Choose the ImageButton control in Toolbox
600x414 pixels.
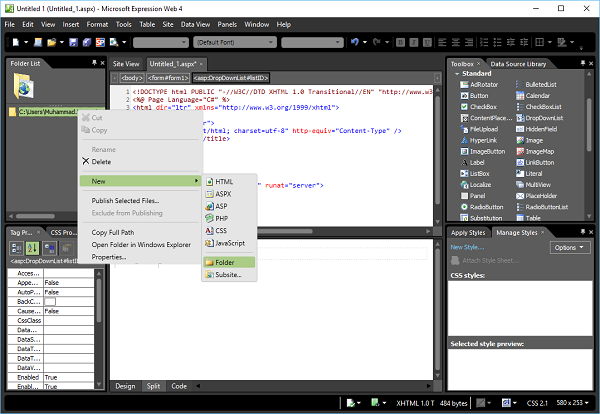[488, 151]
